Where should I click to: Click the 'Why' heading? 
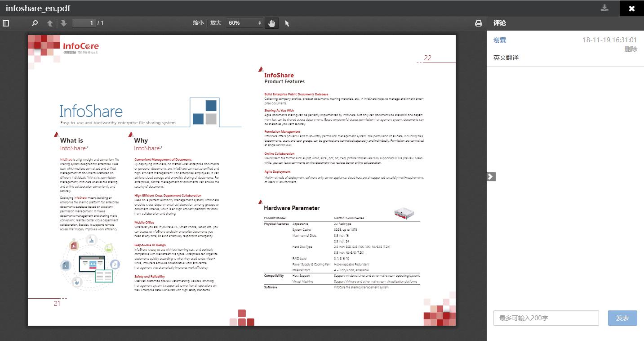[141, 140]
